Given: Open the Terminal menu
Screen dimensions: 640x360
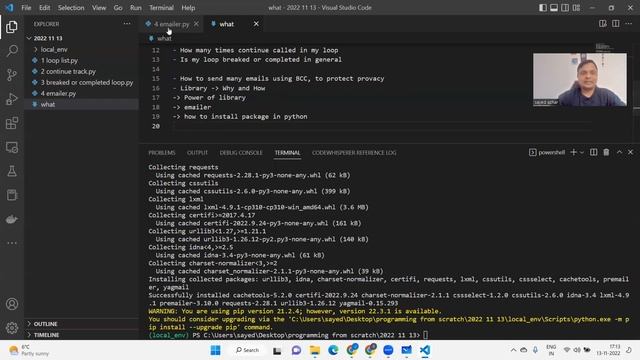Looking at the screenshot, I should (x=161, y=8).
